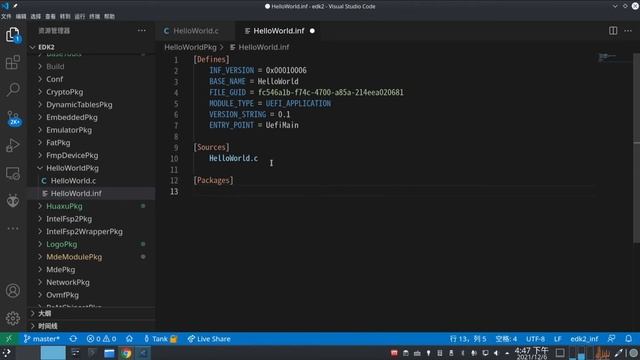
Task: Click the home icon in status bar
Action: (129, 339)
